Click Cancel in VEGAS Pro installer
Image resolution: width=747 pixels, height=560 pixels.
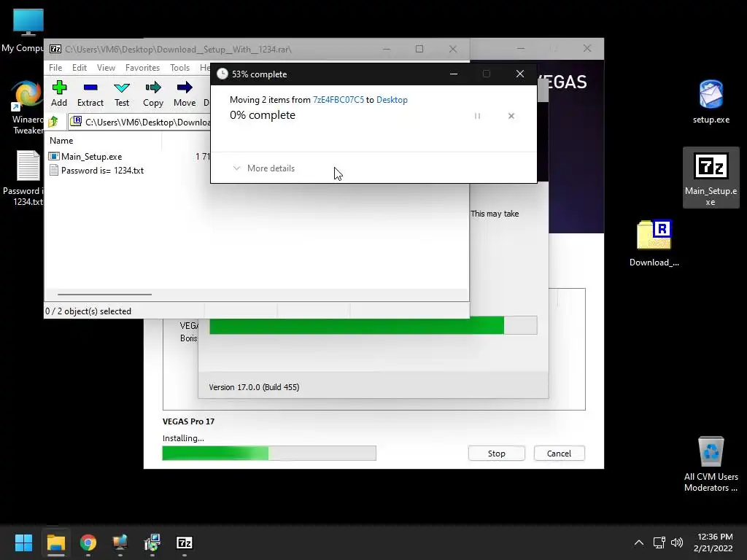[559, 454]
